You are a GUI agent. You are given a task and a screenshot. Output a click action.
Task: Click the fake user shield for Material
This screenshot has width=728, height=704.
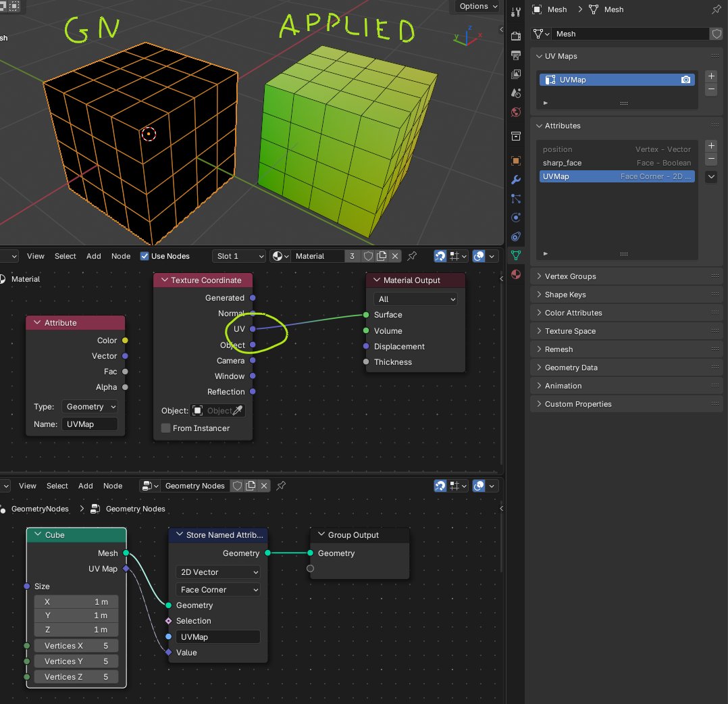tap(368, 256)
